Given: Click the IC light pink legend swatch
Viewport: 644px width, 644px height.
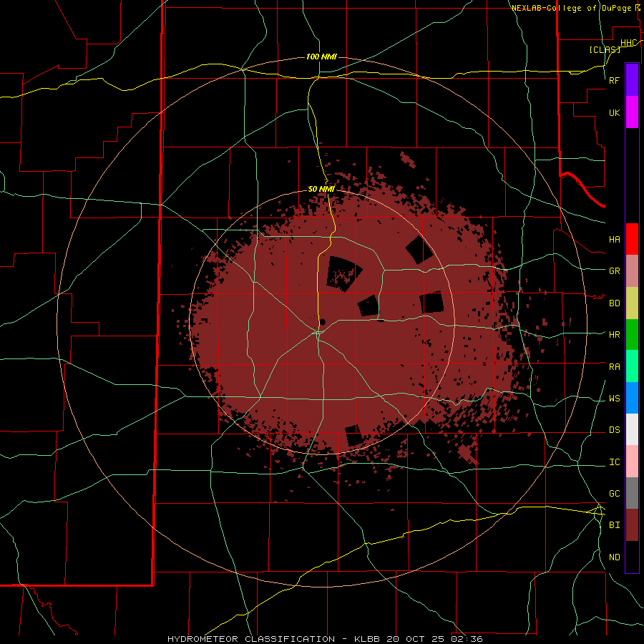Looking at the screenshot, I should click(632, 462).
